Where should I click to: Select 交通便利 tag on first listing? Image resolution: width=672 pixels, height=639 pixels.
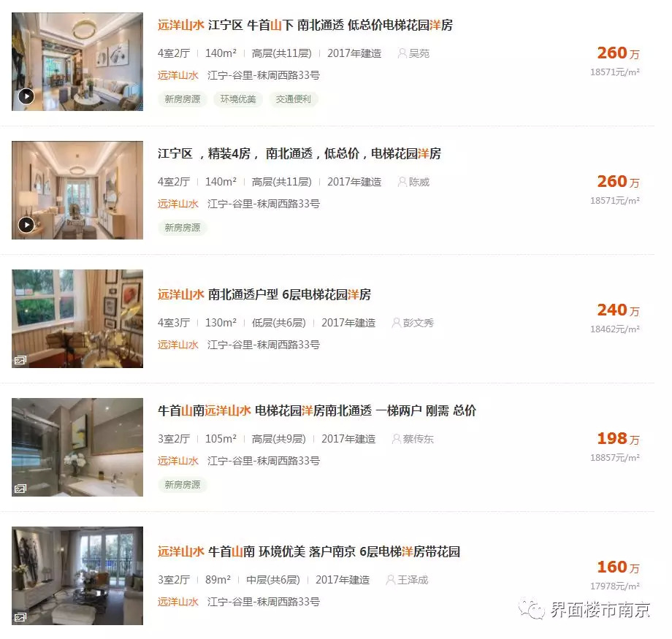pos(293,99)
